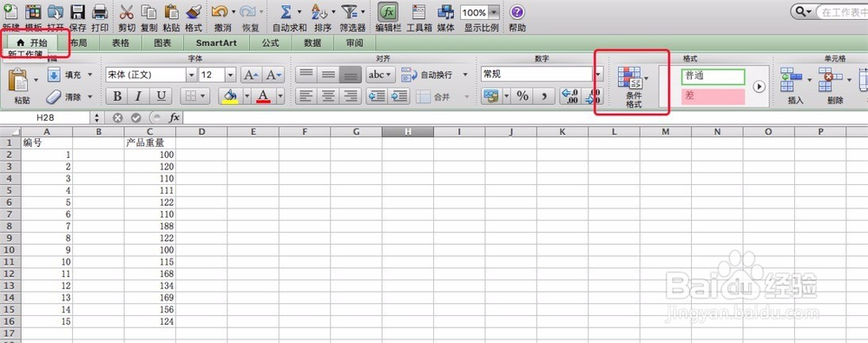Screen dimensions: 868x343
Task: Open the 常规 number format dropdown
Action: [x=599, y=75]
